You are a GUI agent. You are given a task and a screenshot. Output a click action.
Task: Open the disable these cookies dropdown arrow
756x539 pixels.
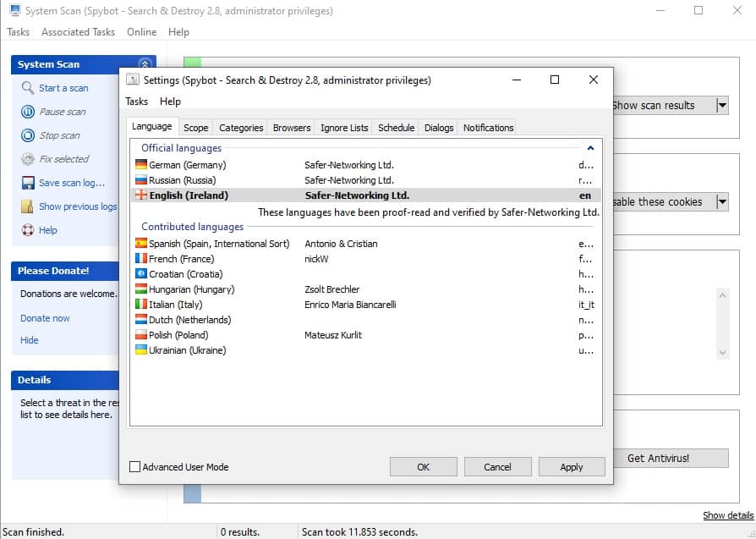point(722,201)
